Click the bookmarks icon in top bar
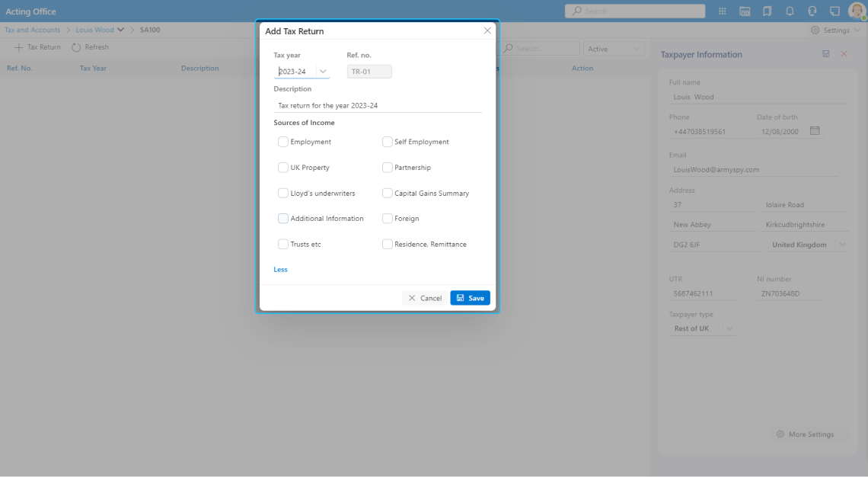The image size is (868, 477). pos(767,11)
